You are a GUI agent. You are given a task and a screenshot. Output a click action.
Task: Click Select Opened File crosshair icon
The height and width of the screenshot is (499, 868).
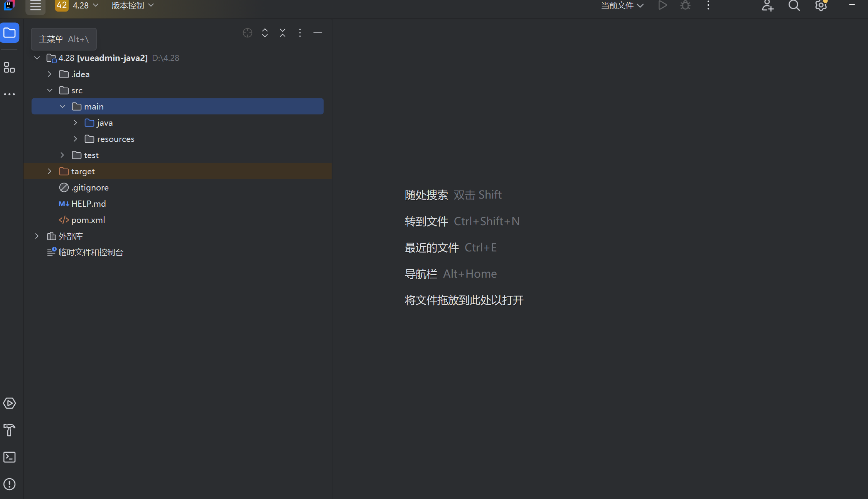coord(248,33)
